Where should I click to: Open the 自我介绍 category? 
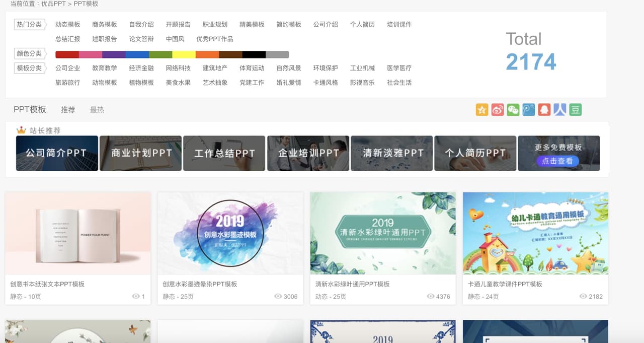click(141, 24)
